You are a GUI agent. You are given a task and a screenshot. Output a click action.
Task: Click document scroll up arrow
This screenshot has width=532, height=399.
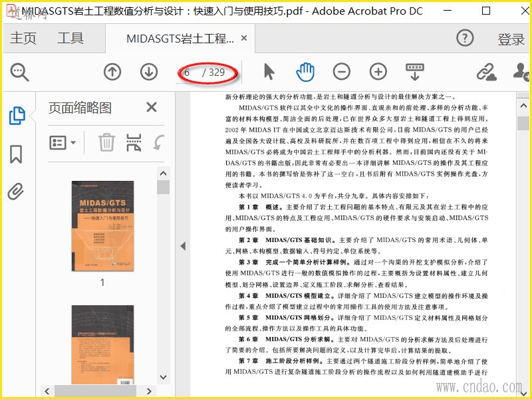(x=523, y=106)
